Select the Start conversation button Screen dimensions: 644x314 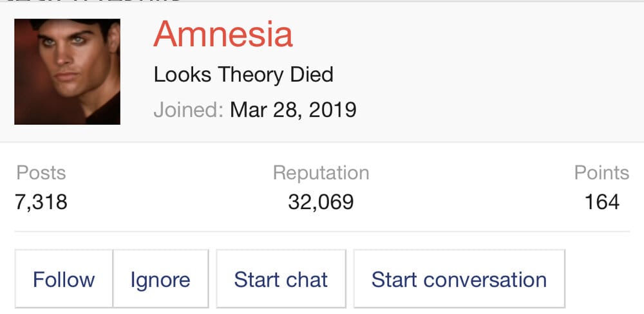[459, 279]
